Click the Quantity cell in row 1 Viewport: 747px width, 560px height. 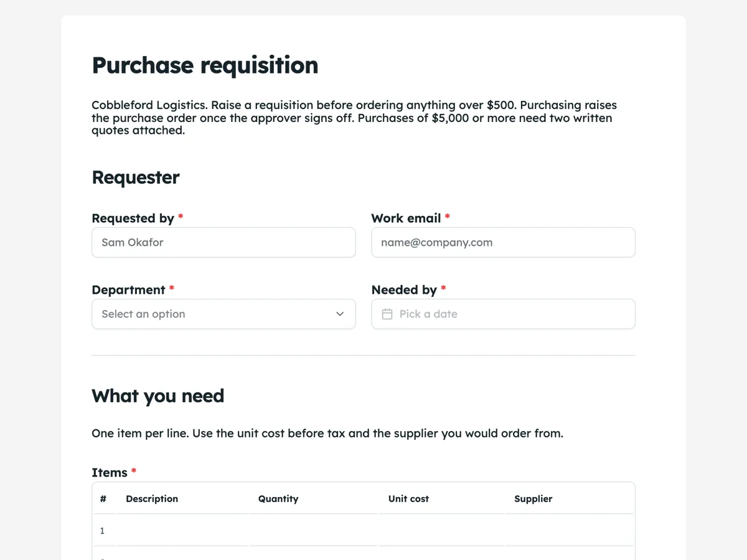(313, 531)
